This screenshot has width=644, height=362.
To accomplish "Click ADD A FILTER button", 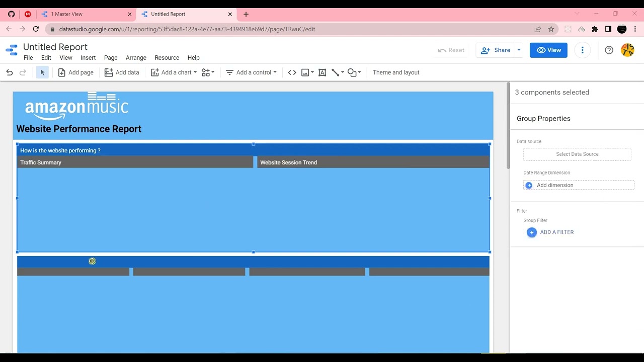I will coord(550,232).
